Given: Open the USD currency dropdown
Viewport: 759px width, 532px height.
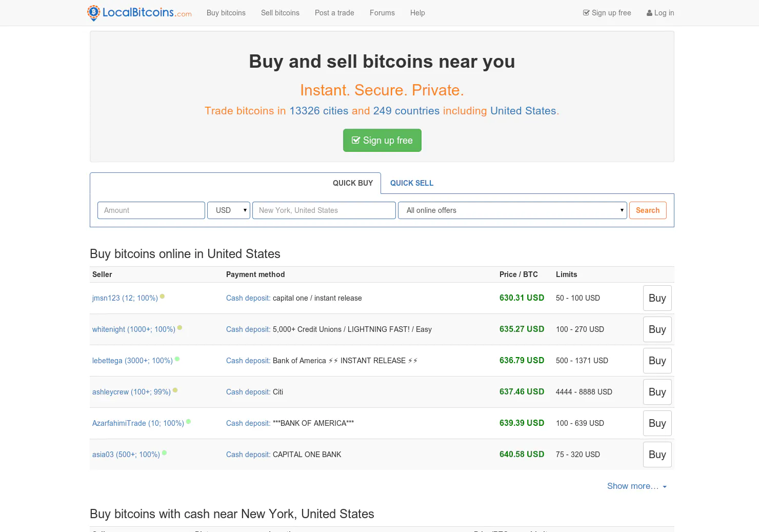Looking at the screenshot, I should (x=229, y=210).
